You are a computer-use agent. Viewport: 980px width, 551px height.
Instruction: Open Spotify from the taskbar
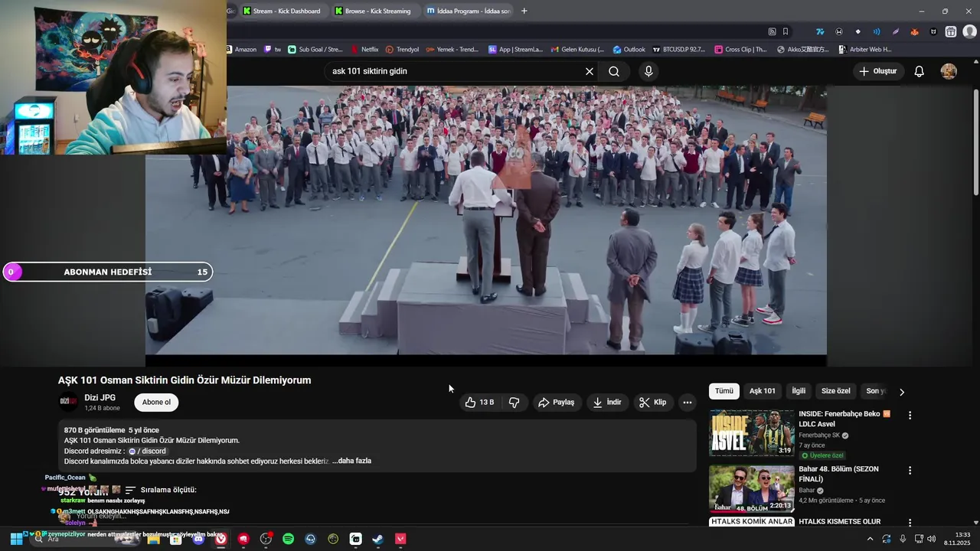click(x=288, y=539)
